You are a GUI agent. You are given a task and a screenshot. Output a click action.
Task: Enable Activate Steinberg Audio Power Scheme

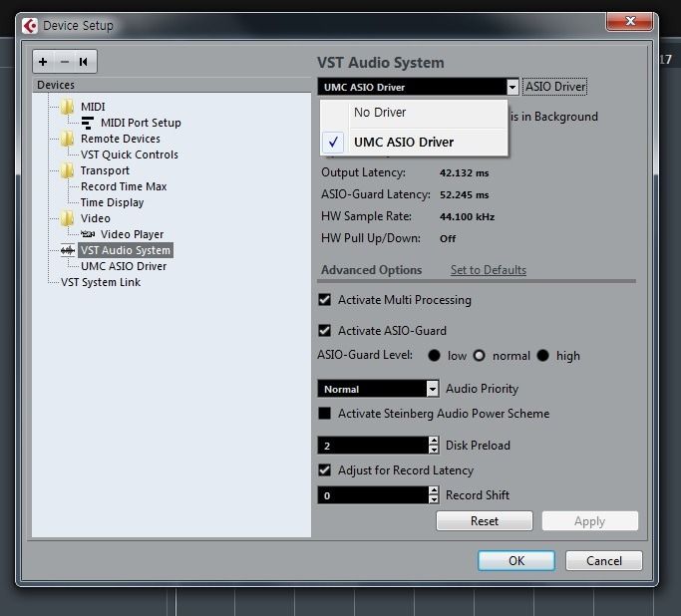pos(324,413)
